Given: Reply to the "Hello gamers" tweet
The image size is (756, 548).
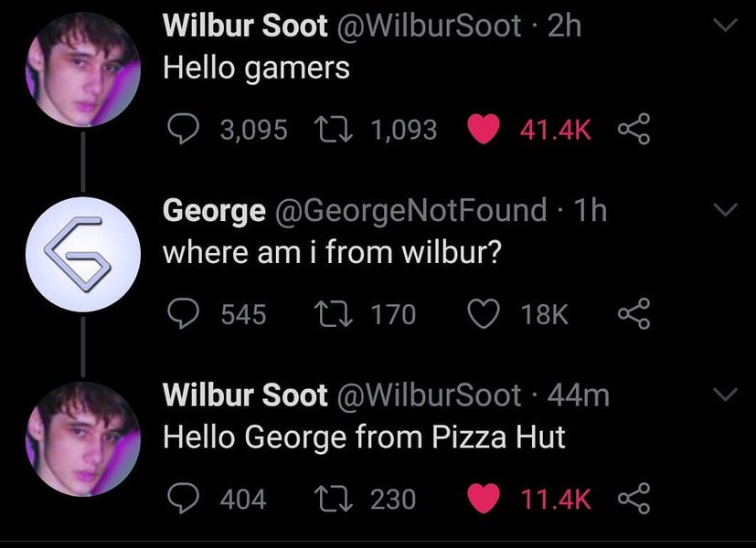Looking at the screenshot, I should (x=186, y=130).
